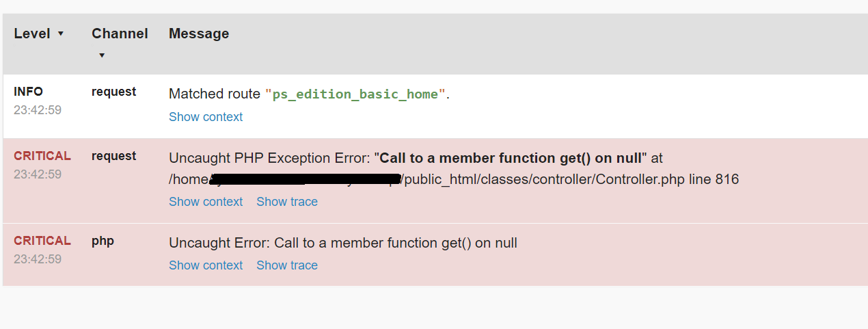Open the Level filter dropdown arrow

click(x=61, y=34)
